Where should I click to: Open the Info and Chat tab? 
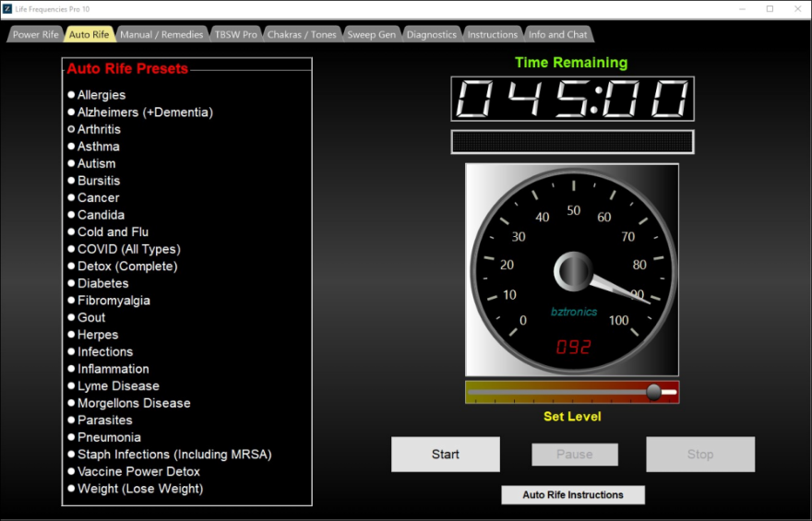coord(557,35)
